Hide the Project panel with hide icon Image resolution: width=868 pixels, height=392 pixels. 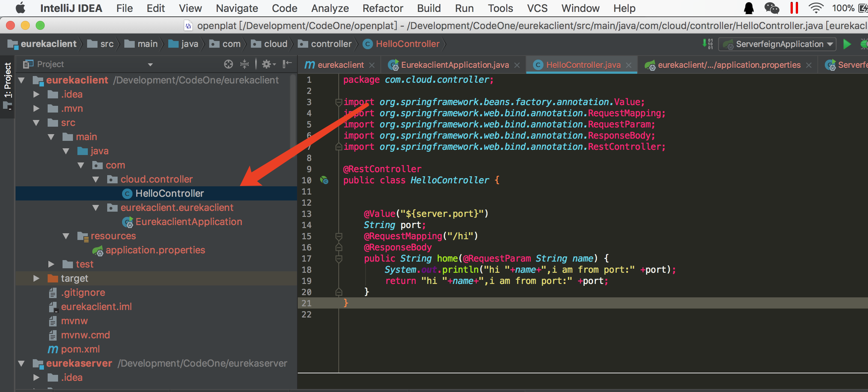287,64
